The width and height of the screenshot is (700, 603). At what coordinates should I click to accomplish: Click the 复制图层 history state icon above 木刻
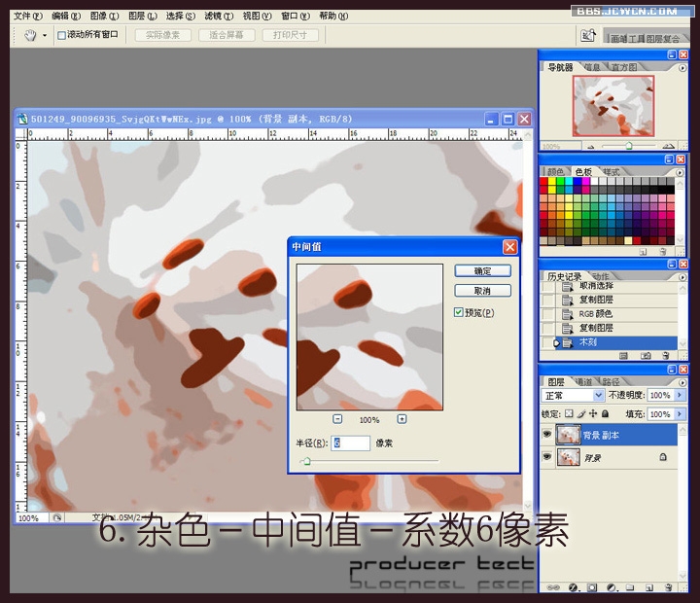pos(567,329)
